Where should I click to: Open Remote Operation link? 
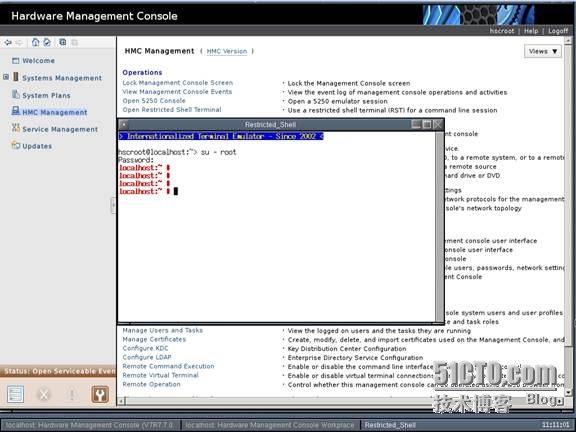pyautogui.click(x=151, y=384)
